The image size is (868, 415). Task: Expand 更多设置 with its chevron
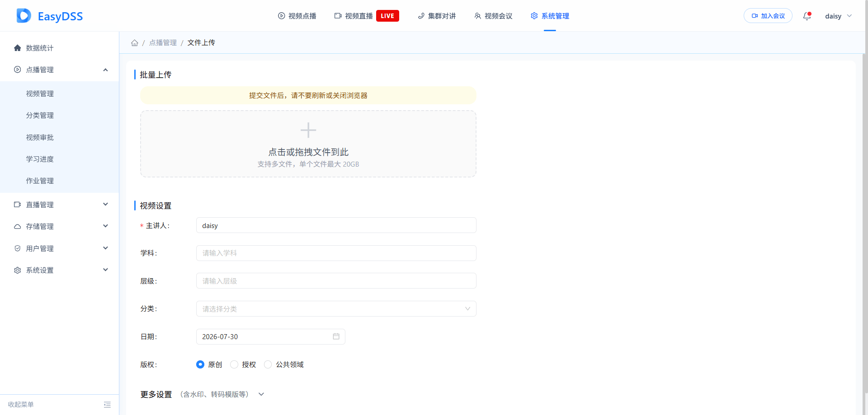(261, 394)
